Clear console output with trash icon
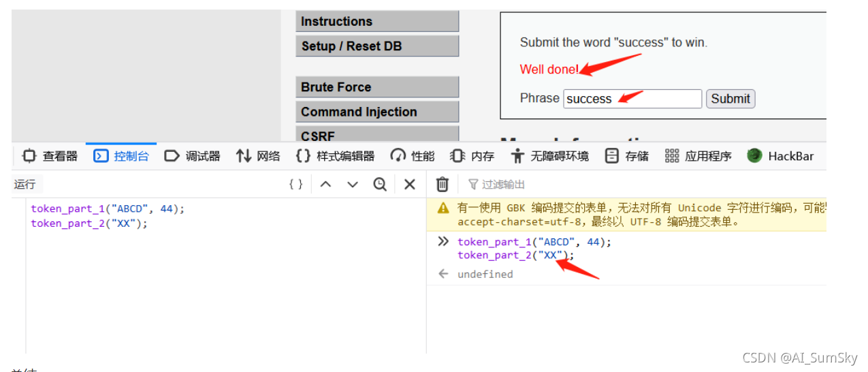Viewport: 868px width, 372px height. coord(443,184)
